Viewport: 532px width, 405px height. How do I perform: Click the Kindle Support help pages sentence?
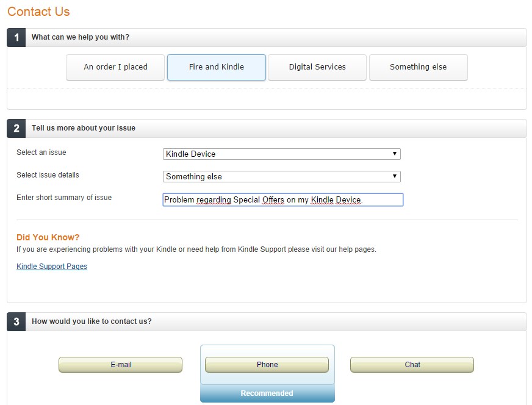196,249
